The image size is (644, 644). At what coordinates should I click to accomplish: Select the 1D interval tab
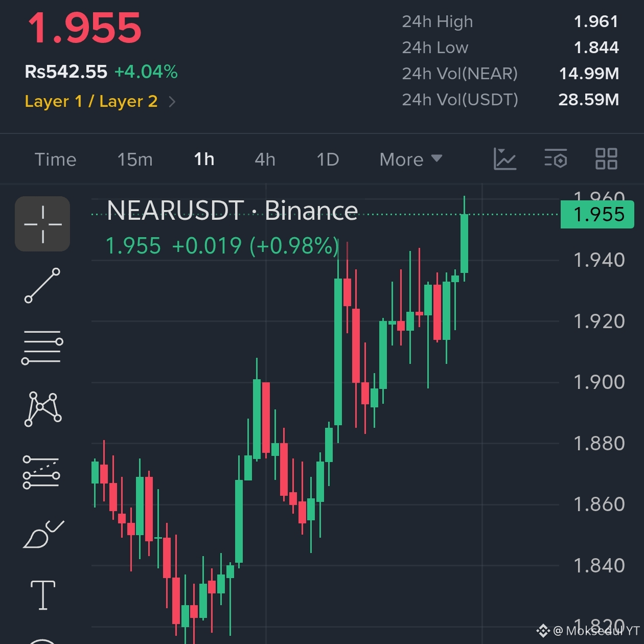(x=328, y=159)
